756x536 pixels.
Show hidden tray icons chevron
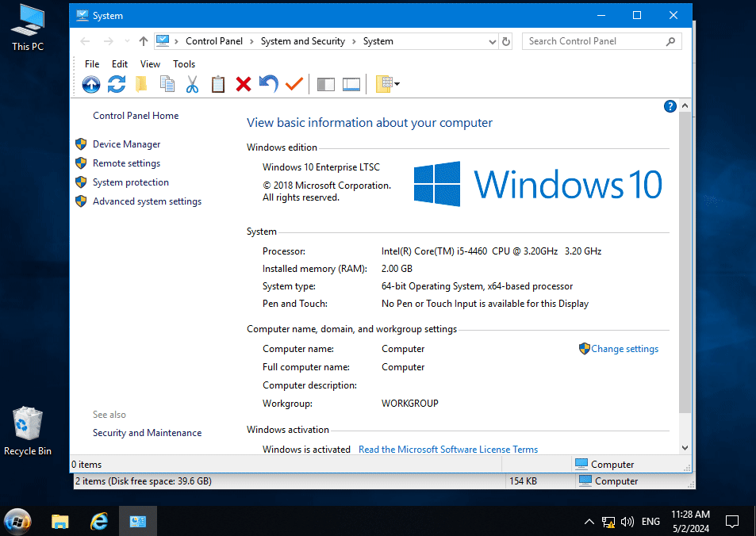[x=589, y=522]
